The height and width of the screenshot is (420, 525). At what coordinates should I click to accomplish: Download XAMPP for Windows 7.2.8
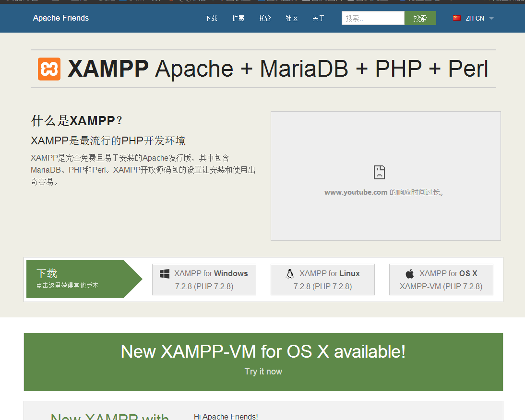pyautogui.click(x=204, y=280)
